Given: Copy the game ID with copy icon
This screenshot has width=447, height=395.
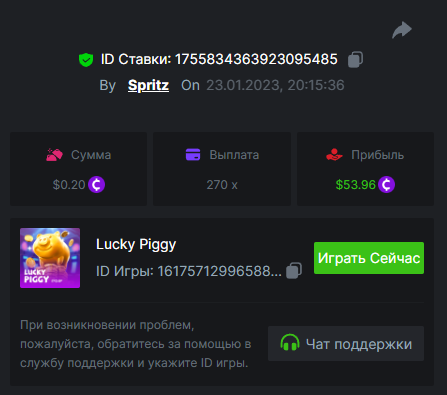Looking at the screenshot, I should point(294,270).
